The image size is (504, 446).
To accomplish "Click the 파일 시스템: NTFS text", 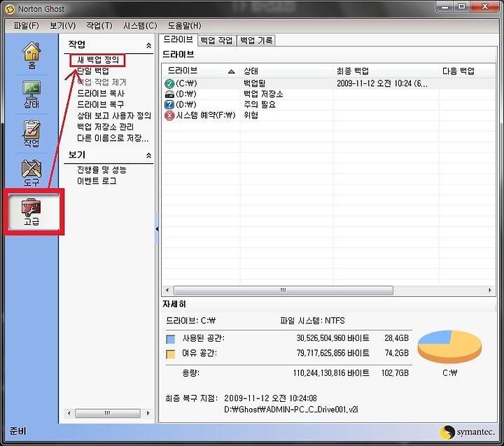I will 312,321.
